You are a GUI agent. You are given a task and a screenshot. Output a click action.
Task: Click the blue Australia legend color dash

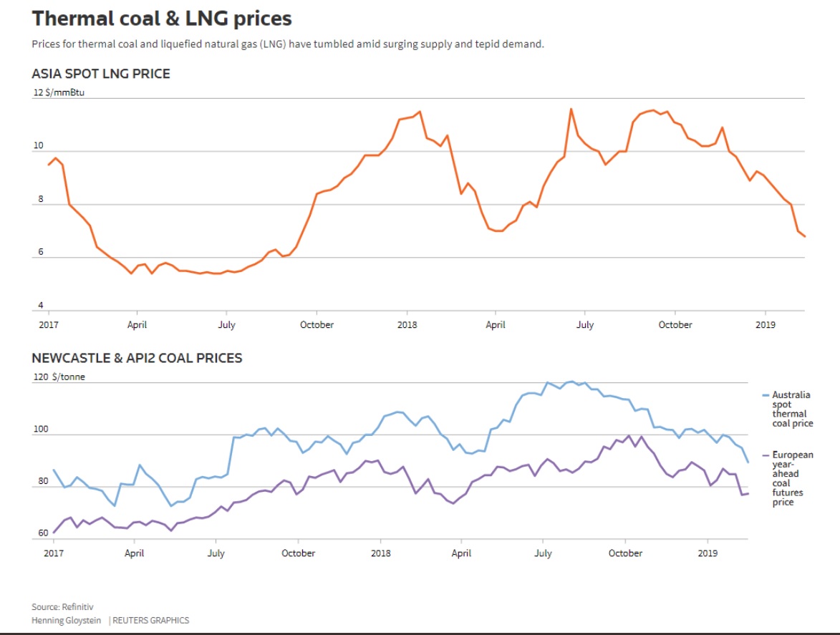click(x=766, y=395)
